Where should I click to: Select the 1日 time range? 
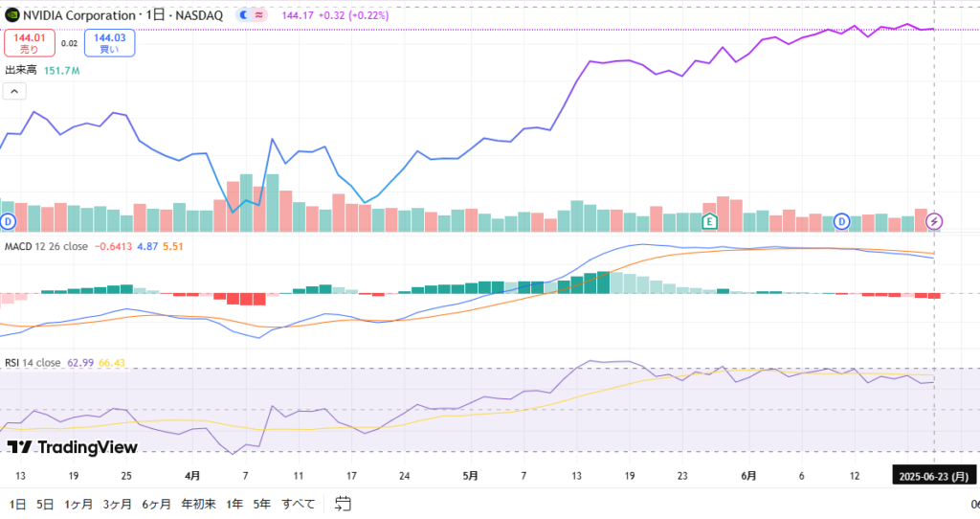click(x=17, y=504)
